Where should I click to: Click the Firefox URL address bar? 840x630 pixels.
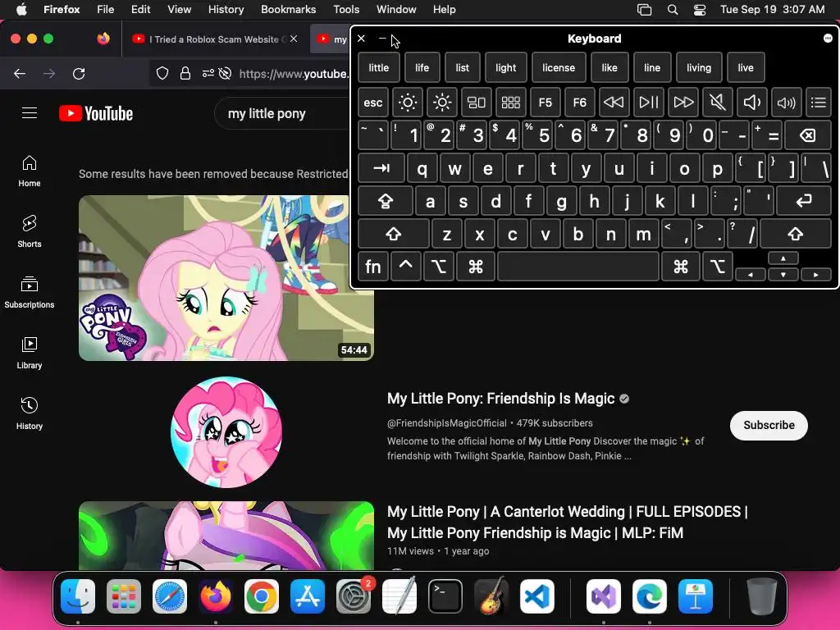(293, 73)
